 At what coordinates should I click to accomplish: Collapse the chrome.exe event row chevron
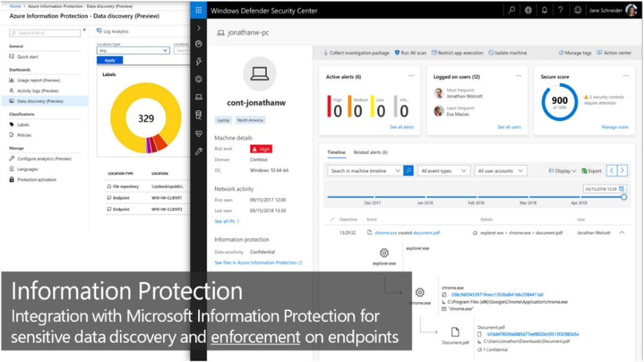pyautogui.click(x=622, y=233)
